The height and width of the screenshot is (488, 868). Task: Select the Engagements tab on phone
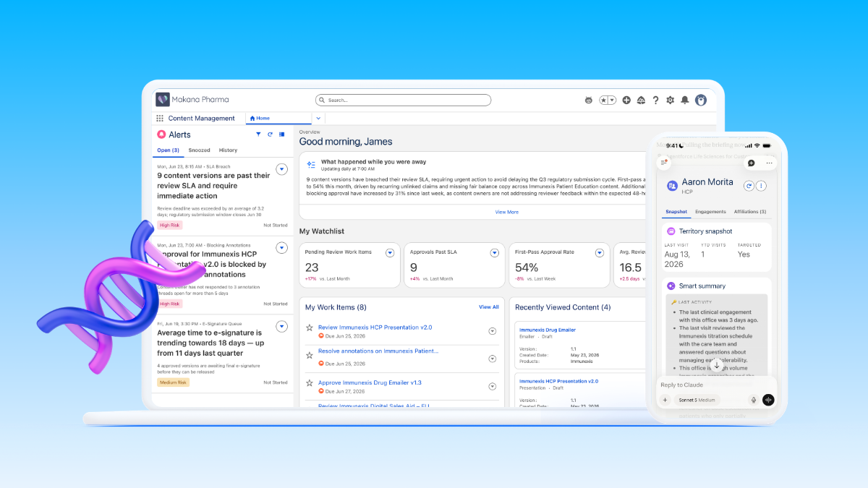[710, 212]
